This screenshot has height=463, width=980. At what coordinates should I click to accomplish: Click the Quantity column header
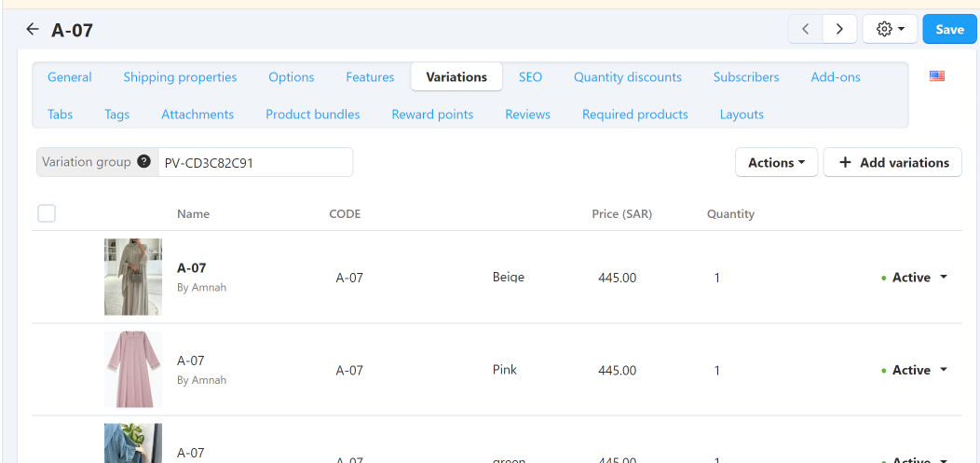coord(730,213)
